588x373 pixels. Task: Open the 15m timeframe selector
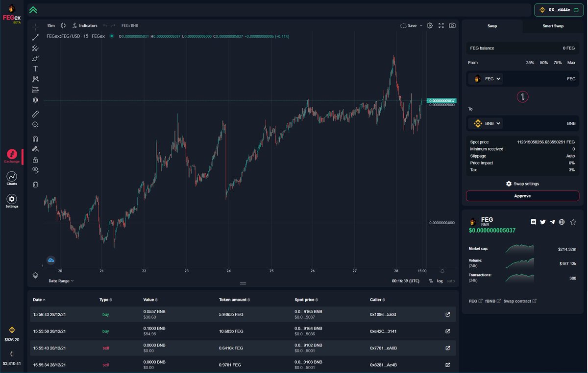click(50, 25)
